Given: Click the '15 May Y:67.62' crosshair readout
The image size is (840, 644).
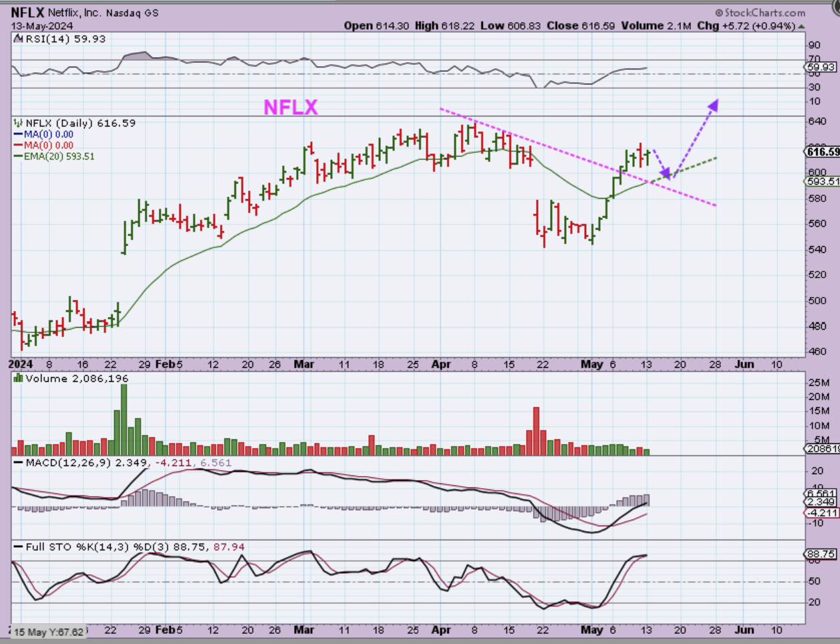Looking at the screenshot, I should pos(49,632).
